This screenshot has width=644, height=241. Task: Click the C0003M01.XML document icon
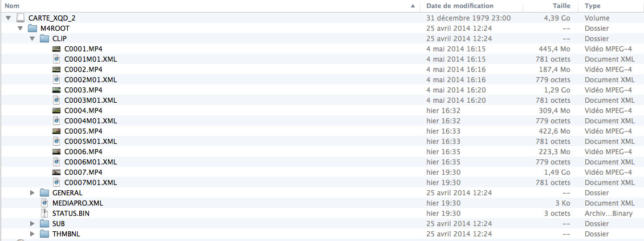pyautogui.click(x=56, y=101)
